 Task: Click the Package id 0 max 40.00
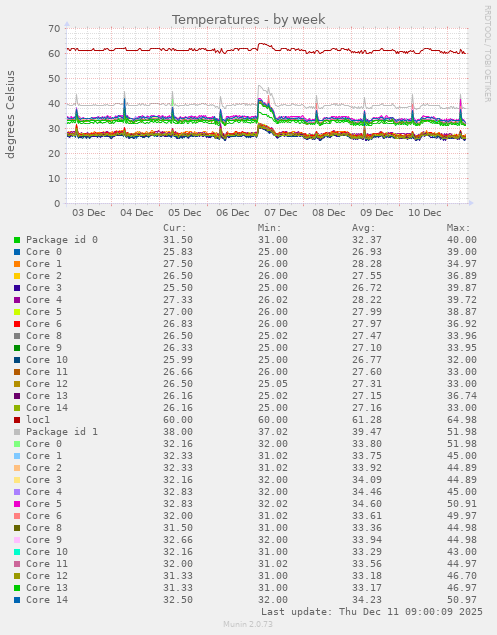pos(462,240)
